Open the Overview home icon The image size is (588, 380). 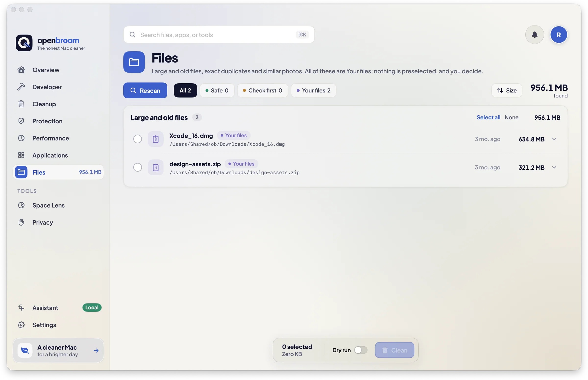click(x=21, y=70)
